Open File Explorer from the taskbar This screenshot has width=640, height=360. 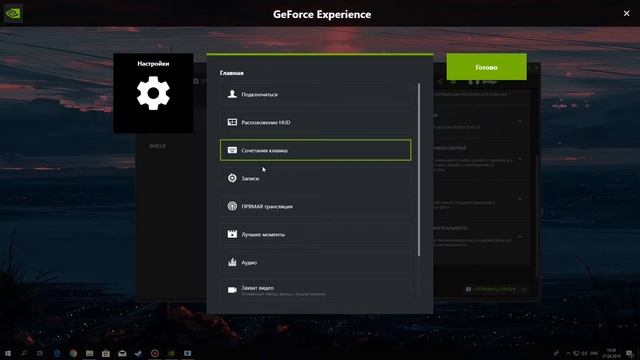tap(89, 353)
